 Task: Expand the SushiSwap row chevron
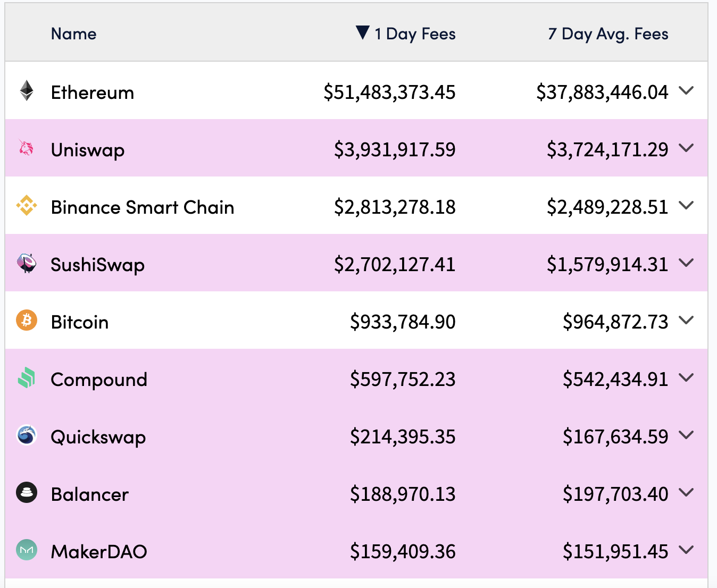point(687,263)
